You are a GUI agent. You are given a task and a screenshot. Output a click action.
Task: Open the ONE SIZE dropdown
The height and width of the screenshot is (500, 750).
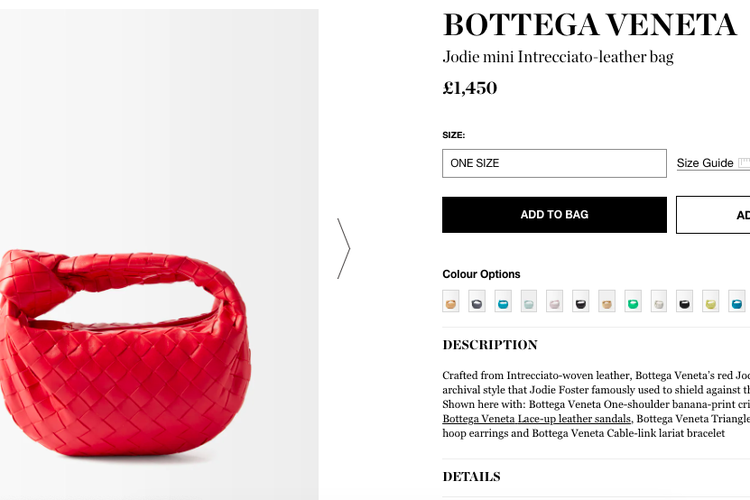[554, 163]
